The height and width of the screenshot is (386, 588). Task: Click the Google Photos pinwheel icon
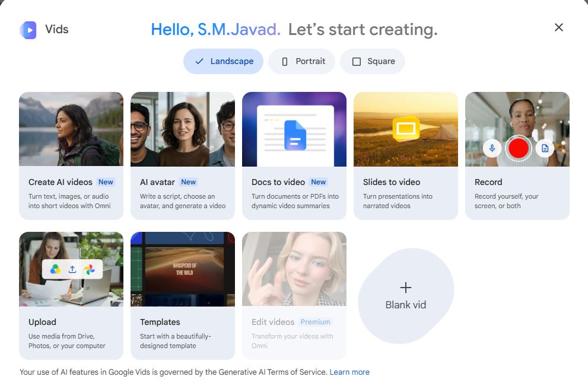89,269
